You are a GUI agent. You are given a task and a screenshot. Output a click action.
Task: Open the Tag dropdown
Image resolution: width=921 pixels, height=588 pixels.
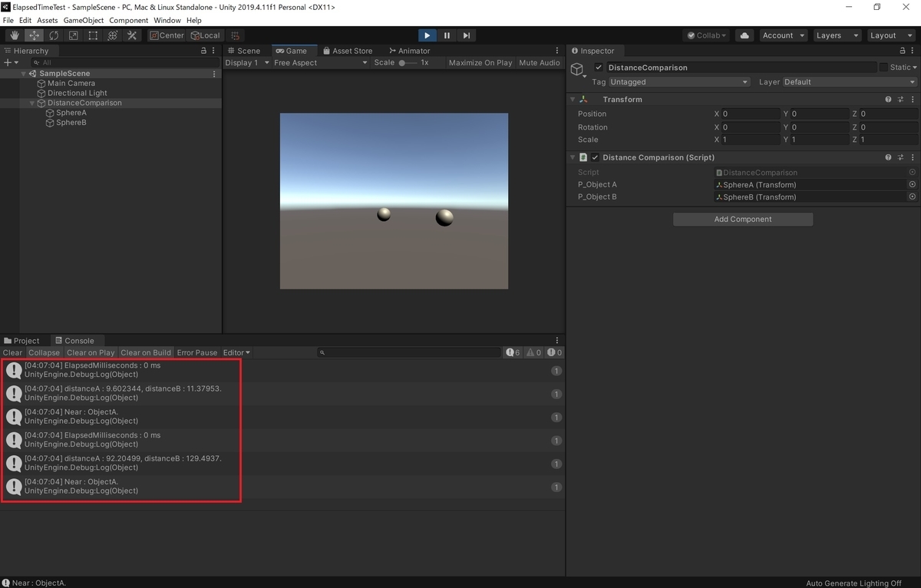click(x=679, y=82)
